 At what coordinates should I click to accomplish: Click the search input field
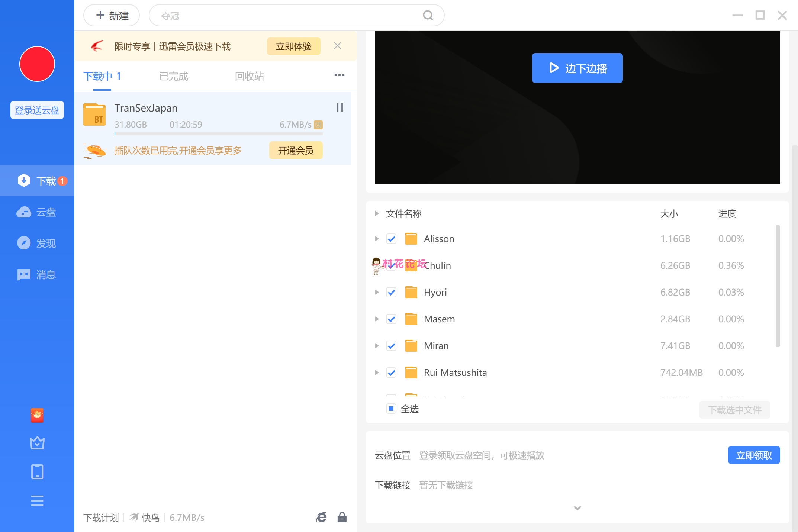click(297, 16)
